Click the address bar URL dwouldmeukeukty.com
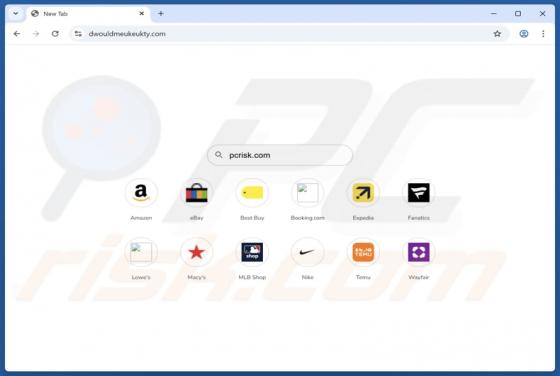 [x=127, y=34]
